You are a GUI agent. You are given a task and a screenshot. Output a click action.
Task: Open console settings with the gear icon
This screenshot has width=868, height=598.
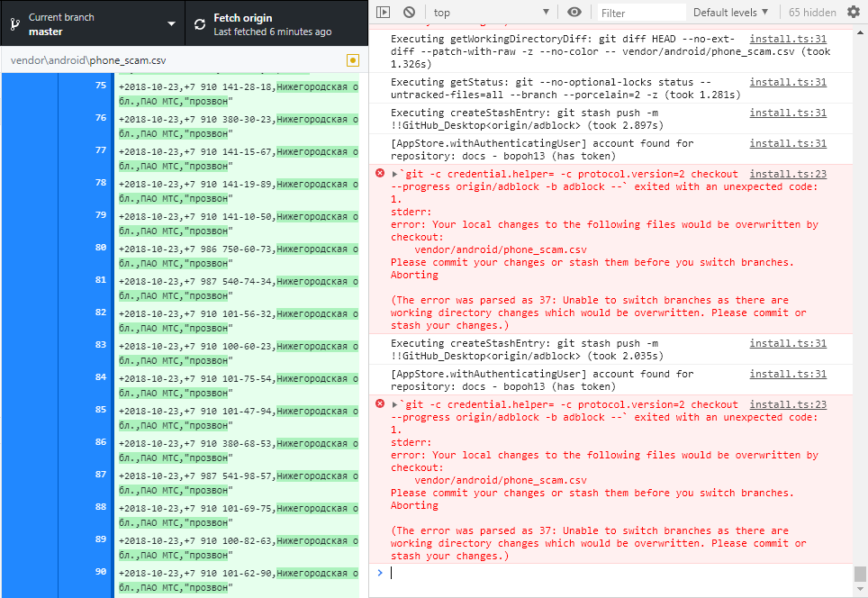coord(853,12)
